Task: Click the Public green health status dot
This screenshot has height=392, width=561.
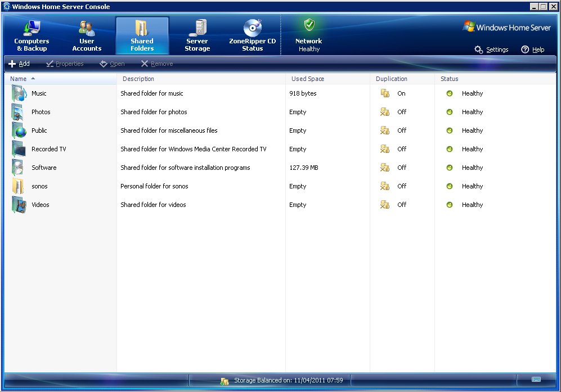Action: point(450,130)
